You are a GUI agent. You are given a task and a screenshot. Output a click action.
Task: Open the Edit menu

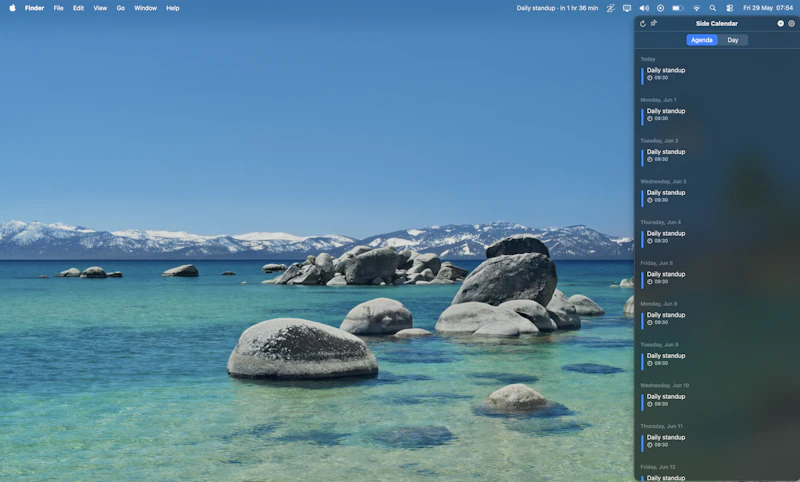coord(78,8)
